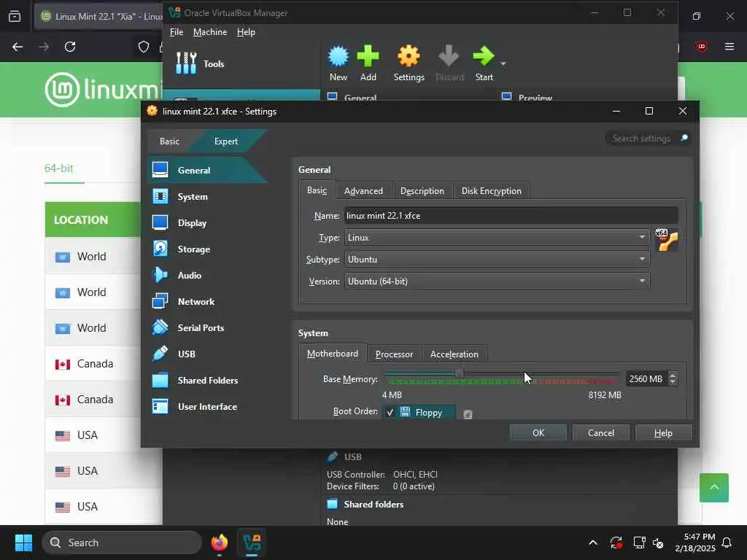Click OK to save settings
The image size is (747, 560).
point(538,432)
